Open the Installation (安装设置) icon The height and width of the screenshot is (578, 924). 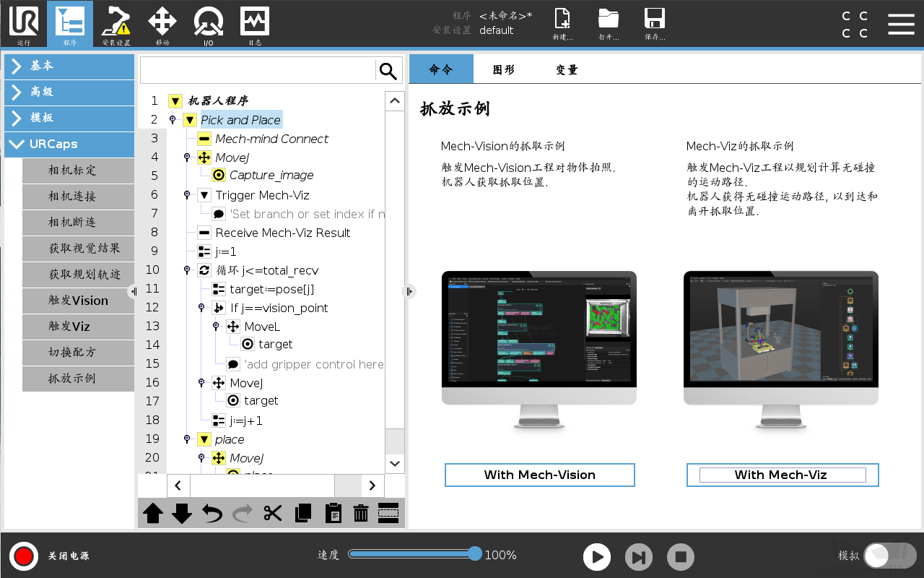[116, 24]
